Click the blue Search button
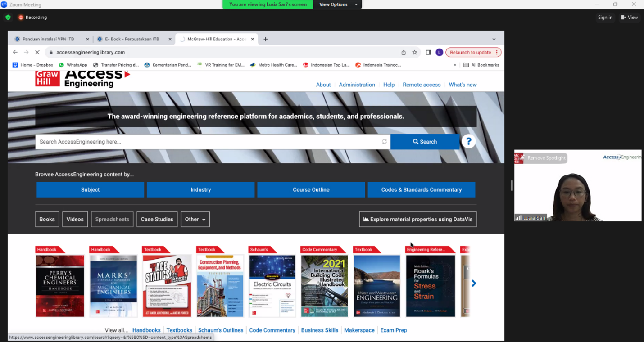The height and width of the screenshot is (342, 644). pos(425,142)
